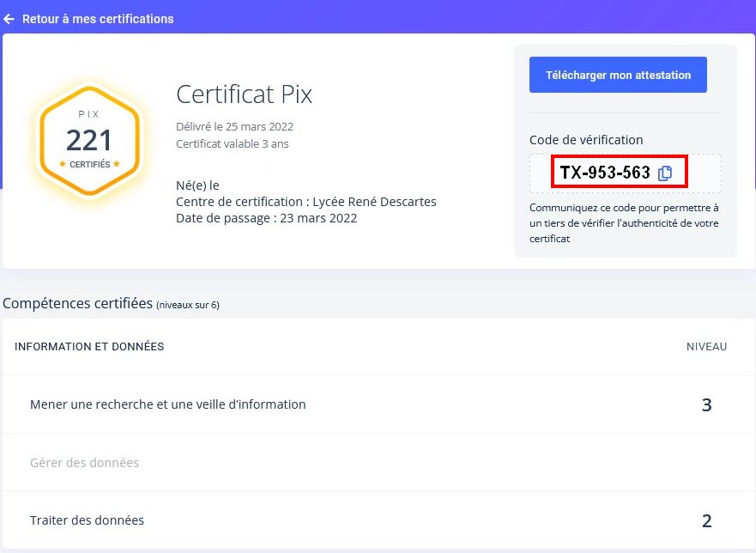Click the level 3 score indicator
The width and height of the screenshot is (756, 553).
coord(706,404)
